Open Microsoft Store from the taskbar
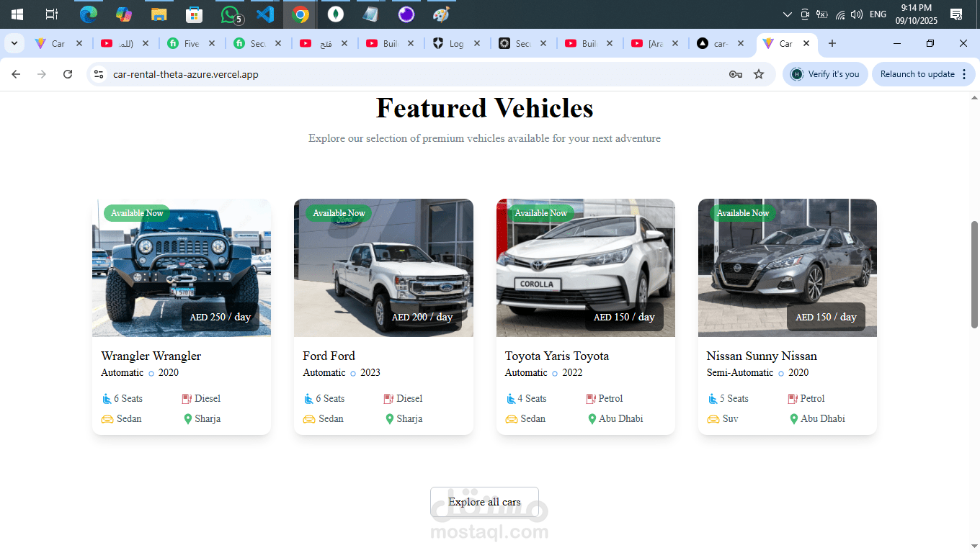This screenshot has width=980, height=553. coord(194,14)
